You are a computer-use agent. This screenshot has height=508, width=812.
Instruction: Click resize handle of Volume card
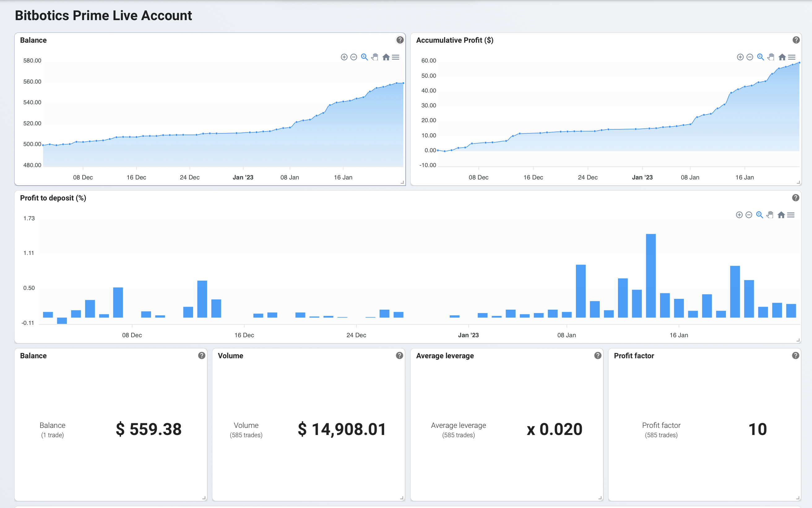[x=402, y=498]
